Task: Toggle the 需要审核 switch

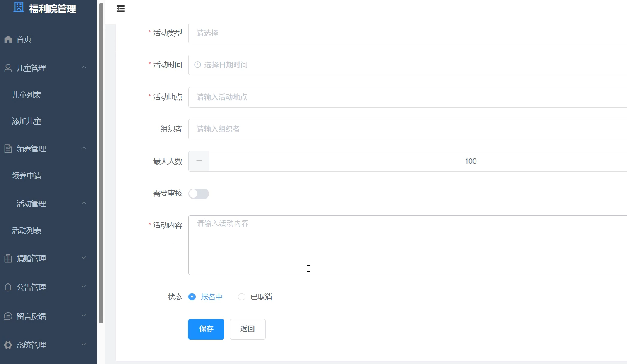Action: click(199, 194)
